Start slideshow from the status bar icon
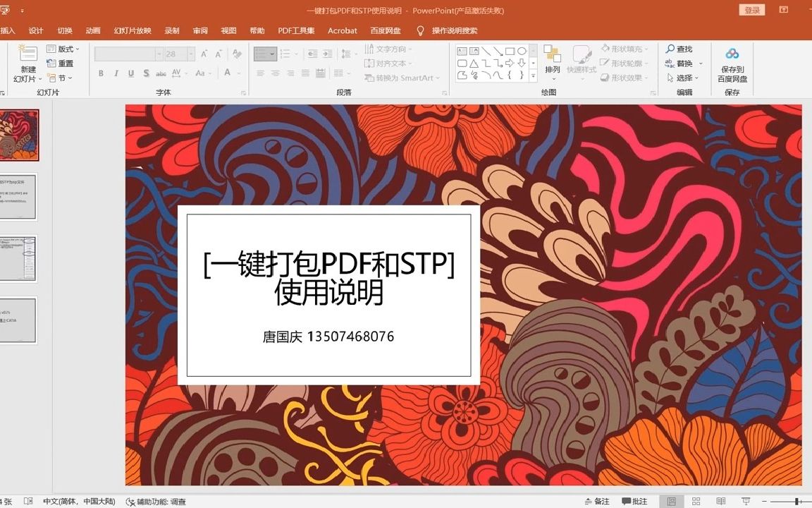 tap(747, 502)
